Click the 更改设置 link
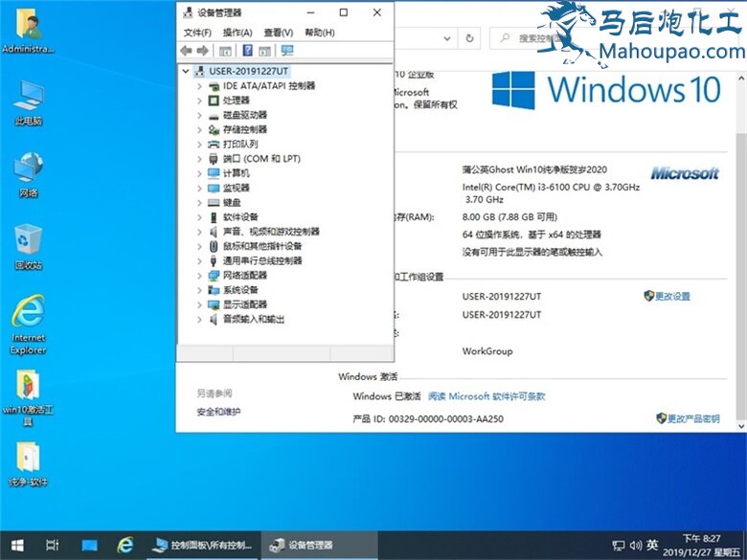 coord(672,297)
